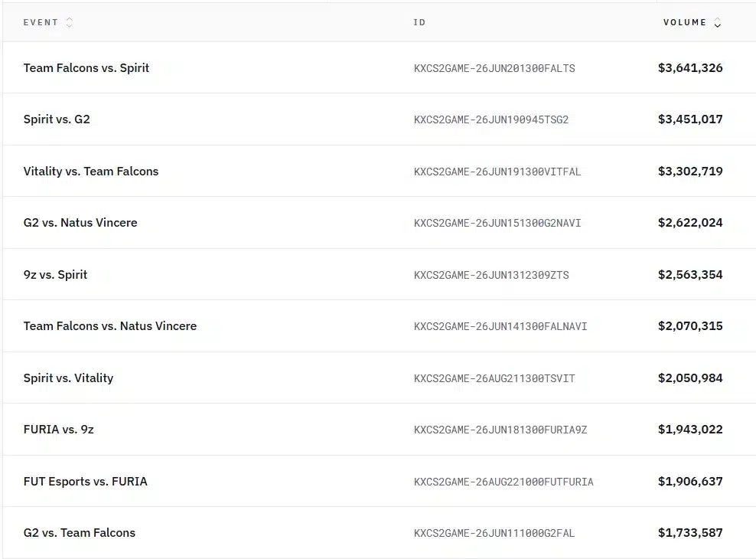Viewport: 756px width, 559px height.
Task: Click the $3,451,017 volume value
Action: point(690,119)
